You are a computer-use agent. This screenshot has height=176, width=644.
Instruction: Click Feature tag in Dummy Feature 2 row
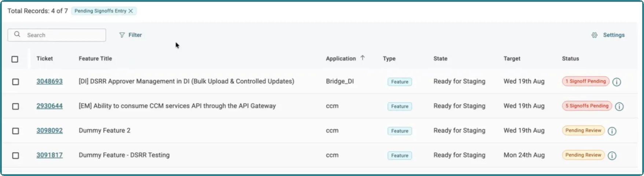(400, 131)
